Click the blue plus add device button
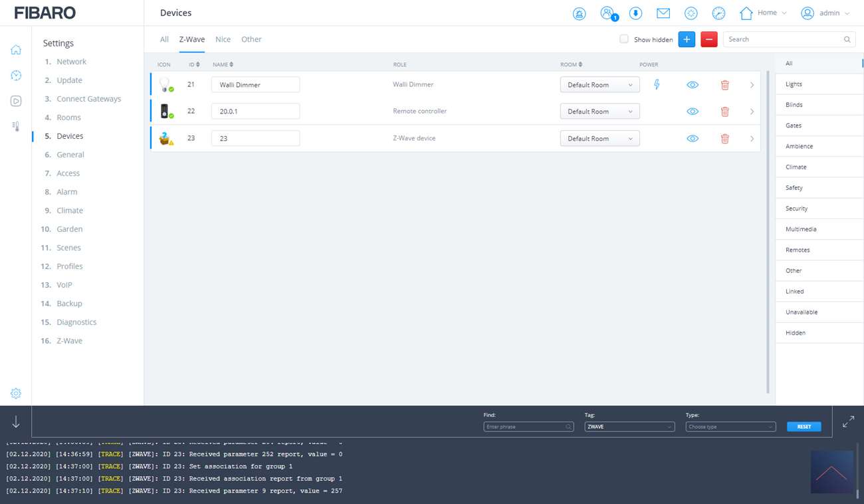This screenshot has width=864, height=504. (687, 39)
